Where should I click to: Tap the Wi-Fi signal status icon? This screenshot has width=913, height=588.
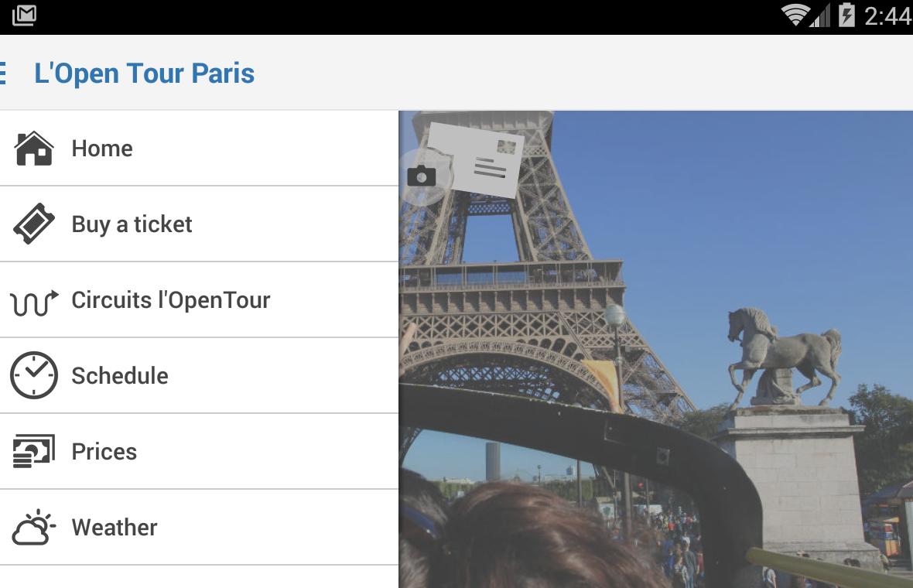coord(795,15)
